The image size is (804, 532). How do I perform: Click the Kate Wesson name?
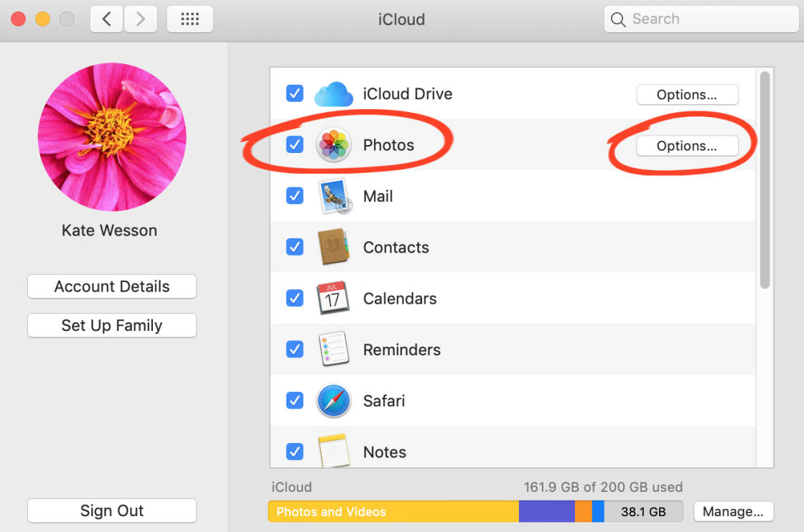click(x=109, y=230)
